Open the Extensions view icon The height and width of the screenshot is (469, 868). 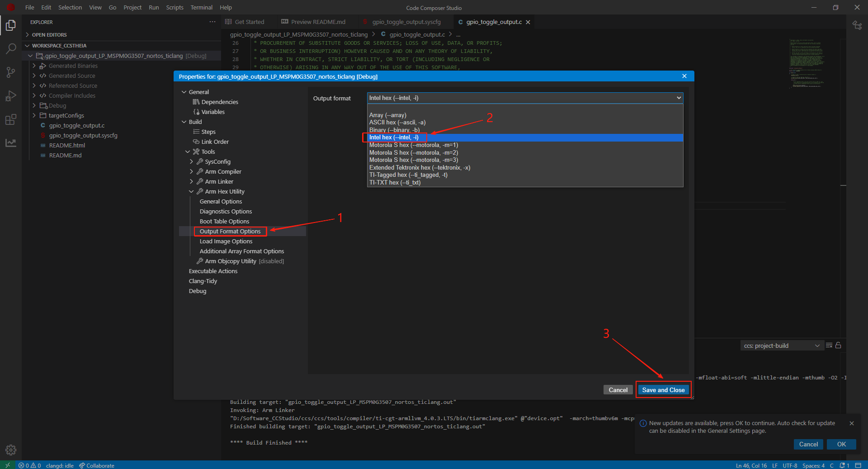[x=11, y=119]
